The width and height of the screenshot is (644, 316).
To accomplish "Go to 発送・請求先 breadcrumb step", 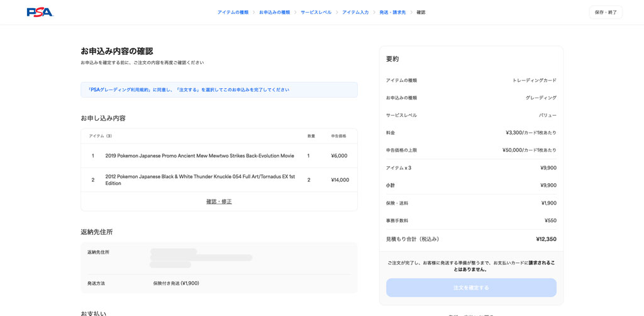I will pos(392,13).
